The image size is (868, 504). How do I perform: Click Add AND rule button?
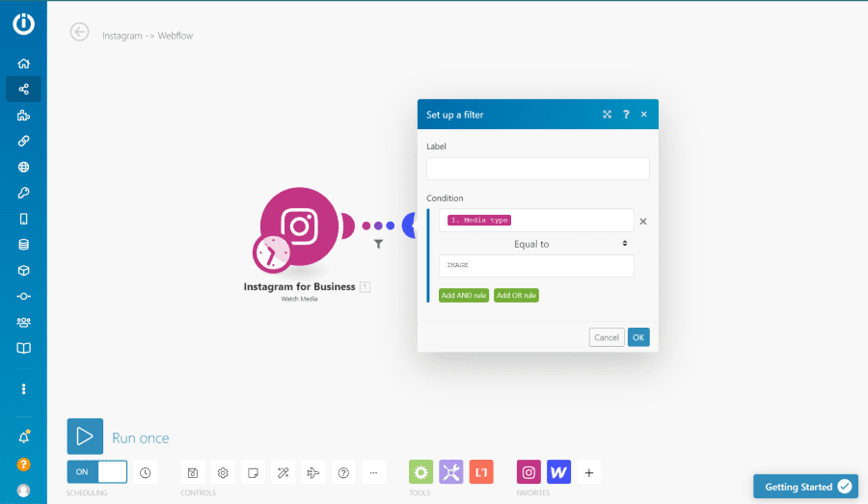(x=464, y=296)
